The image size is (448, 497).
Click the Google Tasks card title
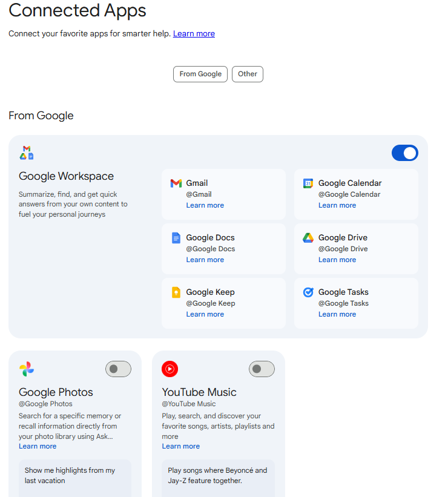click(343, 292)
